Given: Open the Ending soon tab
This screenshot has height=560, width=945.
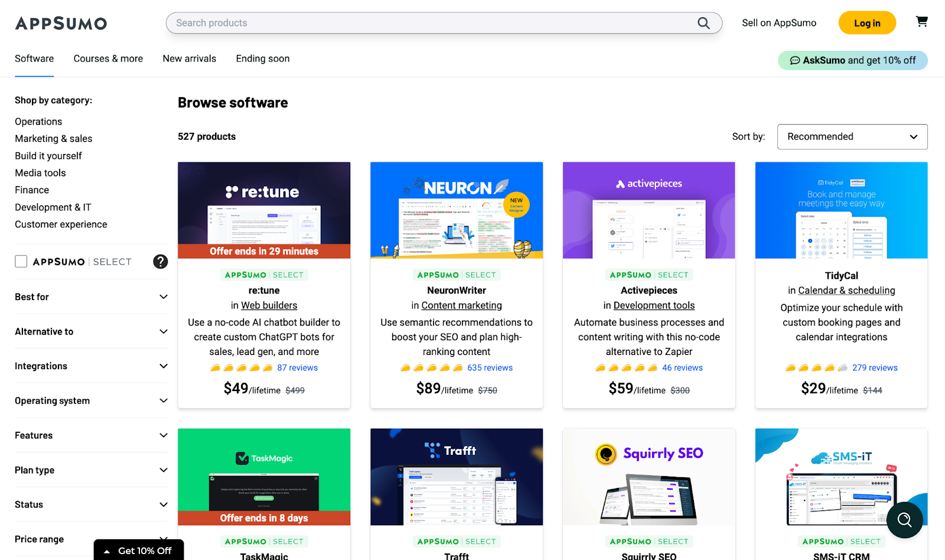Looking at the screenshot, I should [x=262, y=58].
